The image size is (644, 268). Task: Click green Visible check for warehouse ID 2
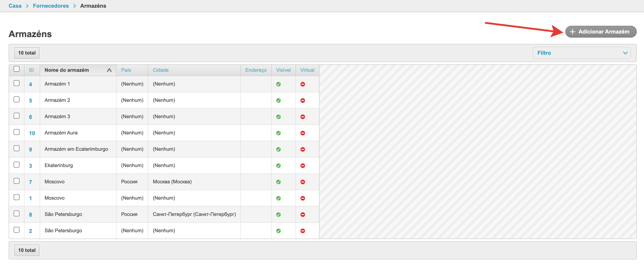[278, 231]
